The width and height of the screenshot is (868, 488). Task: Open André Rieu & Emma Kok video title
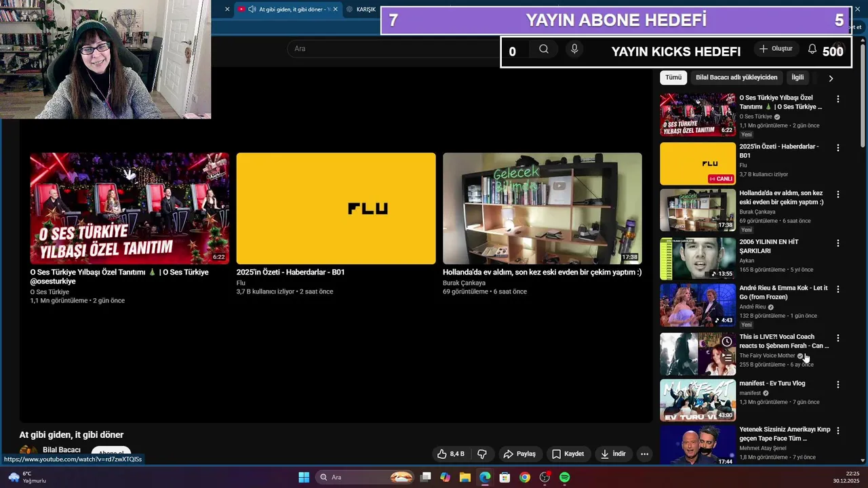783,292
